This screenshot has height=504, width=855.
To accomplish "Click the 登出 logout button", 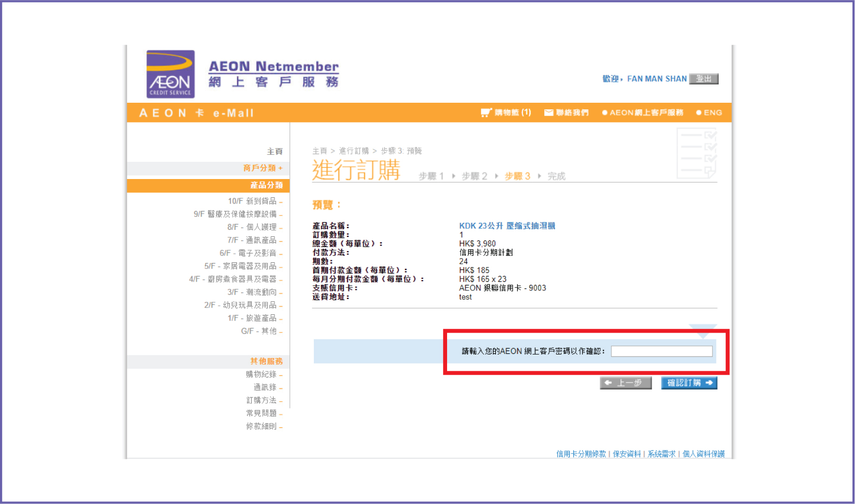I will pos(703,79).
